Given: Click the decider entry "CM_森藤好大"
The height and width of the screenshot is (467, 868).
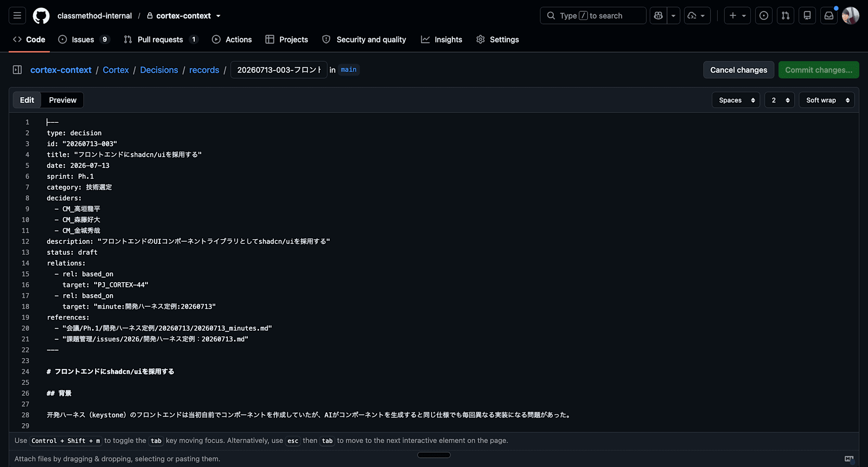Looking at the screenshot, I should 81,220.
